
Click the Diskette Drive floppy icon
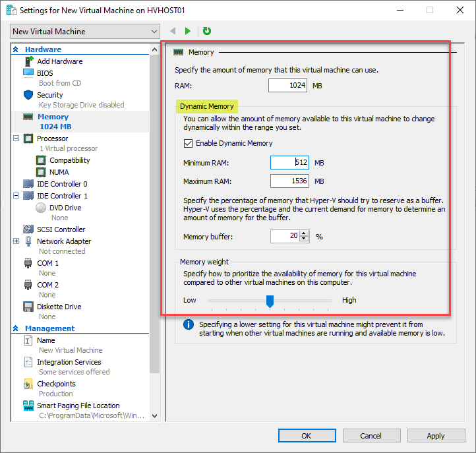point(28,307)
